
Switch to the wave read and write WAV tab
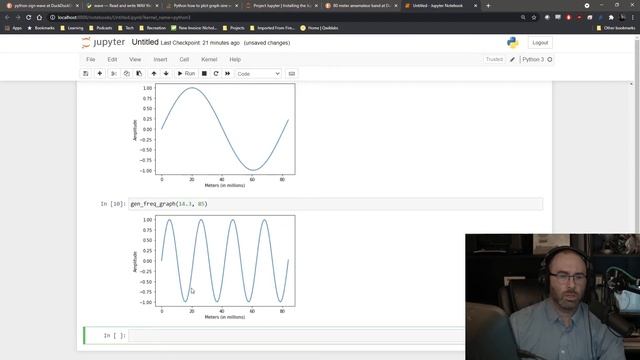click(122, 6)
